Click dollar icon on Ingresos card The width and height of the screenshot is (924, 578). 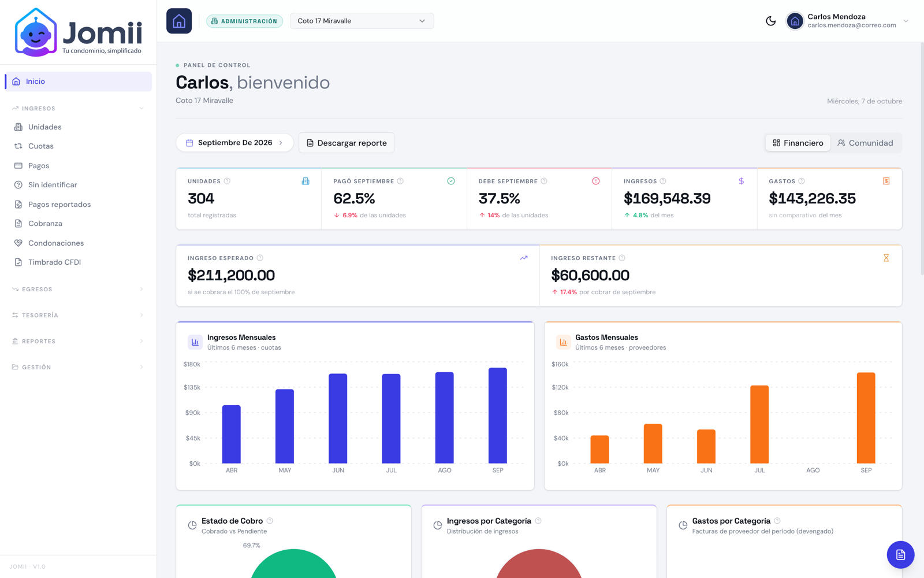pyautogui.click(x=742, y=181)
